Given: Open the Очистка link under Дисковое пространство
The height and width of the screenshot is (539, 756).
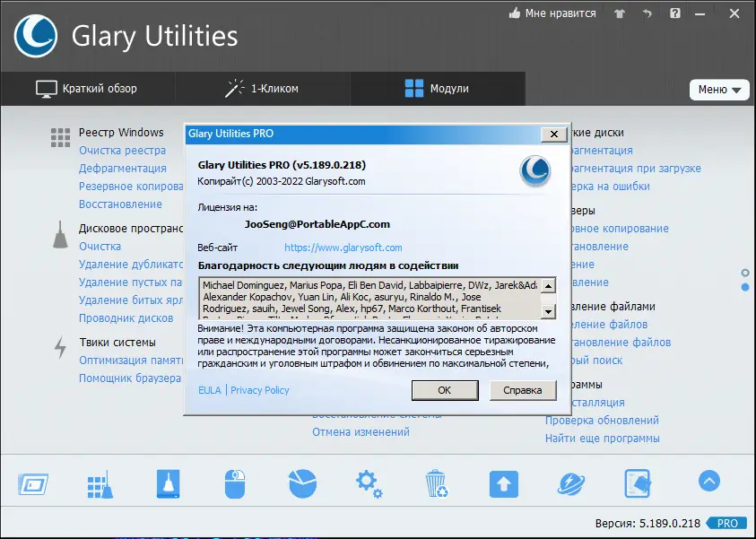Looking at the screenshot, I should (x=100, y=247).
